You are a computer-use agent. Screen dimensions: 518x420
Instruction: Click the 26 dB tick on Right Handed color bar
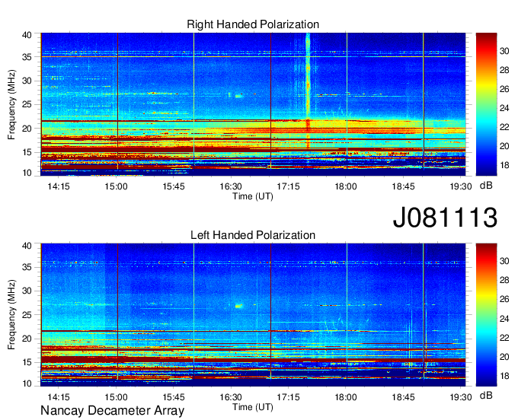point(504,89)
